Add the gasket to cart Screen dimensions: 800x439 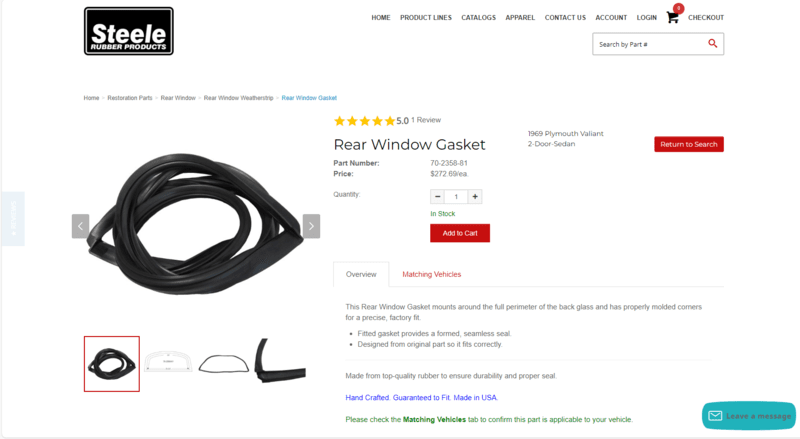(x=460, y=233)
